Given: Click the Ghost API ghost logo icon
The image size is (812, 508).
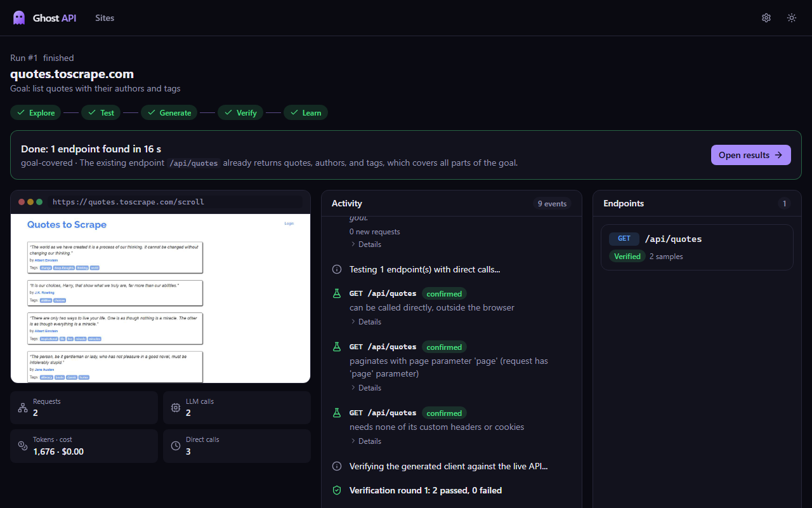Looking at the screenshot, I should [x=19, y=18].
